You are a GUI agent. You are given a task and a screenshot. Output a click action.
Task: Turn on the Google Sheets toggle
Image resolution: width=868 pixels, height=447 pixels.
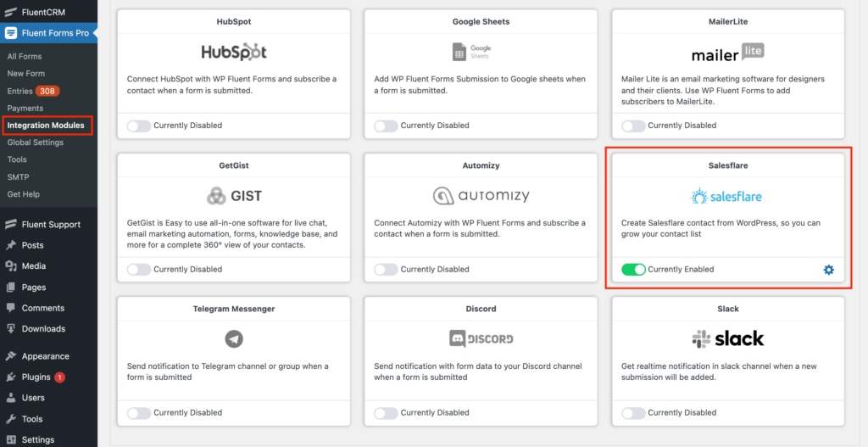coord(386,126)
